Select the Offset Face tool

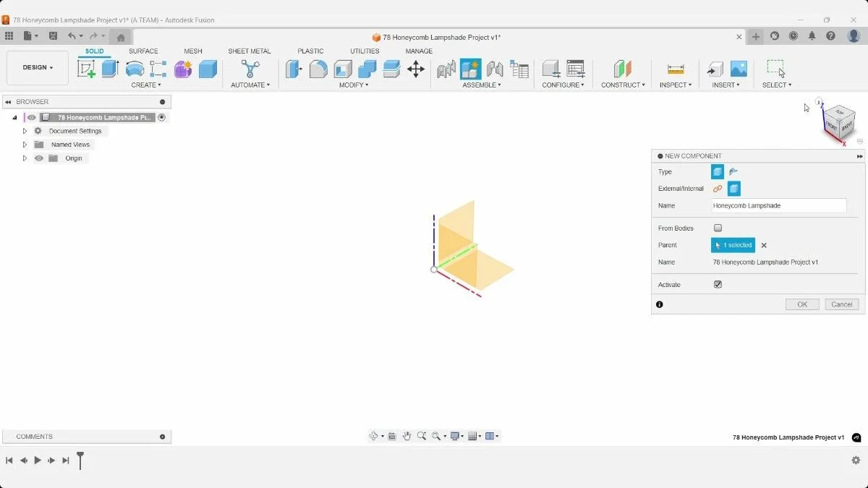(391, 69)
